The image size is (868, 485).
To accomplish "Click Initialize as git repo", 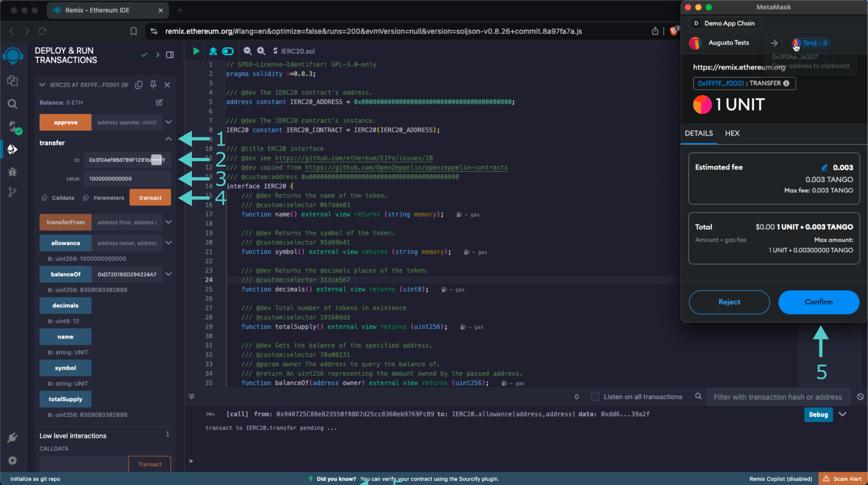I will point(35,479).
